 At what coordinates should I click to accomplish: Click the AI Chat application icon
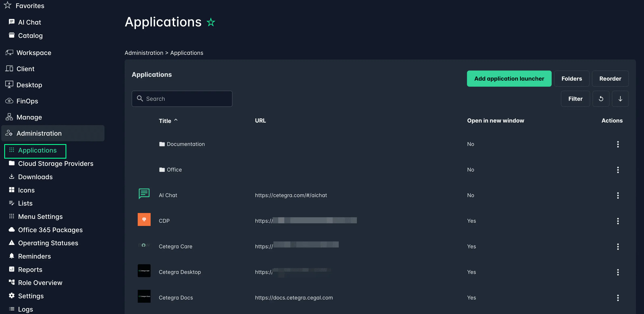144,194
